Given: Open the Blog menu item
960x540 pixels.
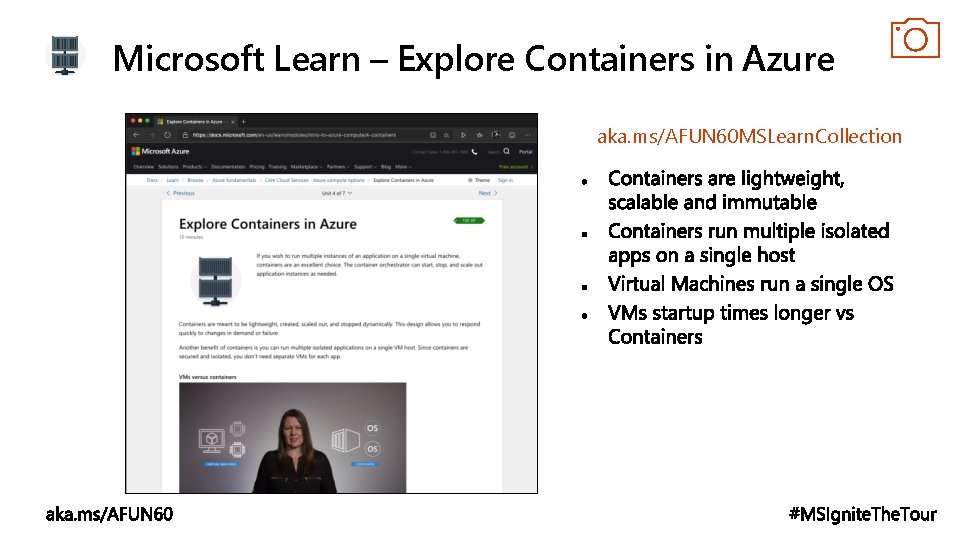Looking at the screenshot, I should click(386, 167).
